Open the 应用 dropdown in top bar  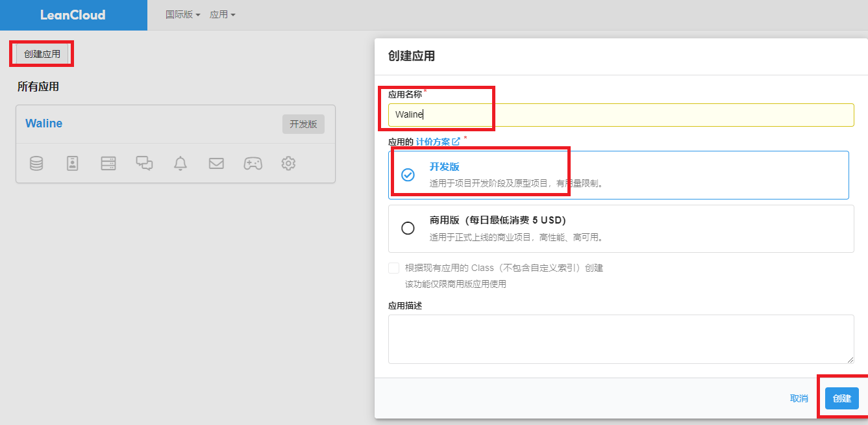[x=222, y=14]
